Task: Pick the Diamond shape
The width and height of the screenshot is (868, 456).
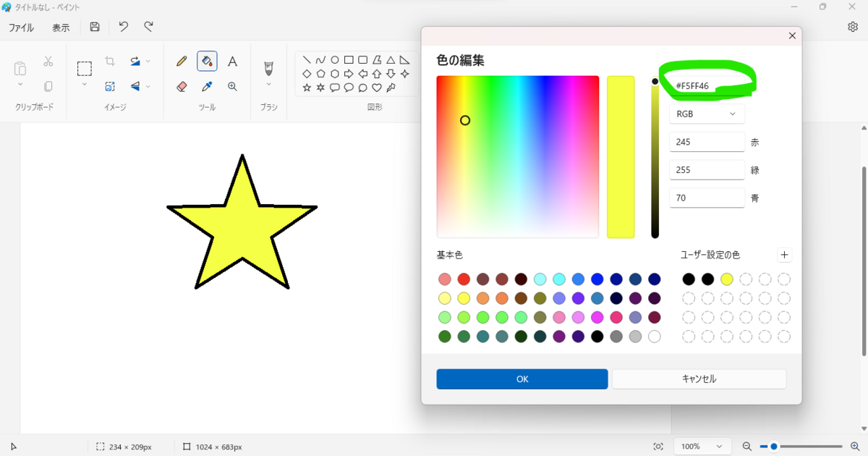Action: (x=307, y=74)
